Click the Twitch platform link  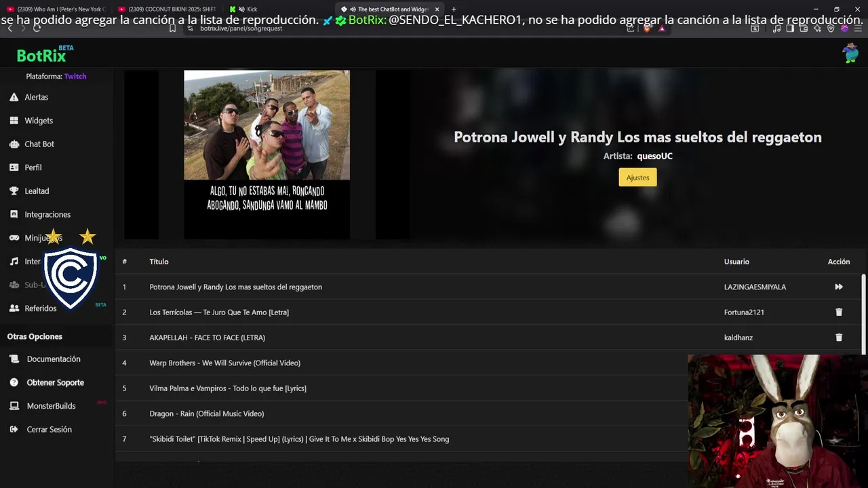75,77
